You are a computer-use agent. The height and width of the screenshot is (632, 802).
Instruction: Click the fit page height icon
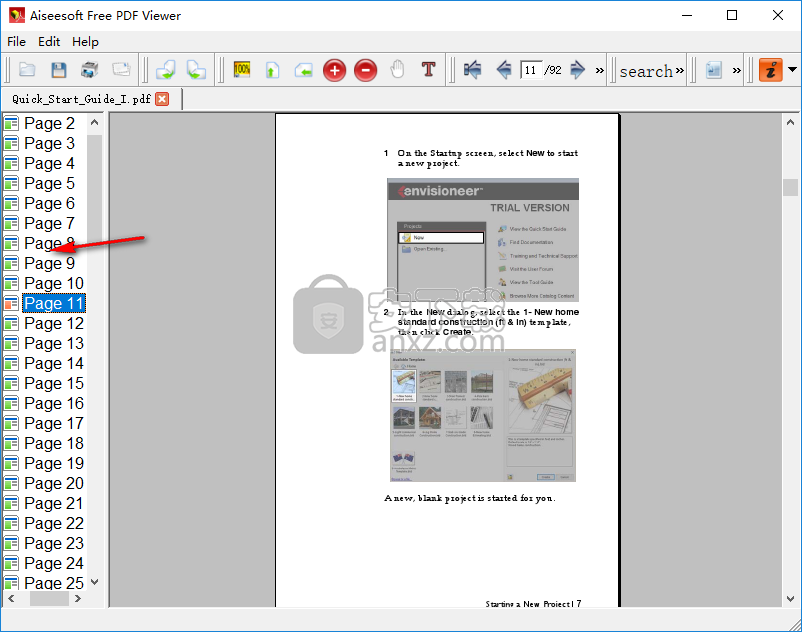273,70
